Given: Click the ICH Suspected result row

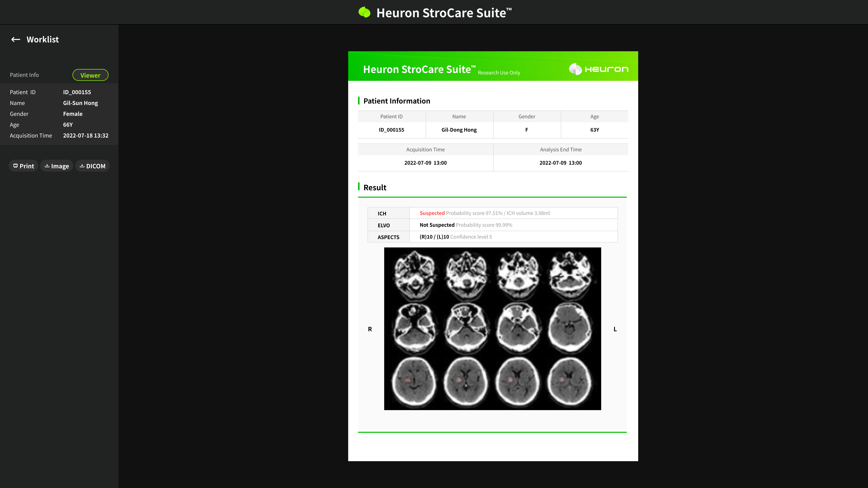Looking at the screenshot, I should click(493, 213).
